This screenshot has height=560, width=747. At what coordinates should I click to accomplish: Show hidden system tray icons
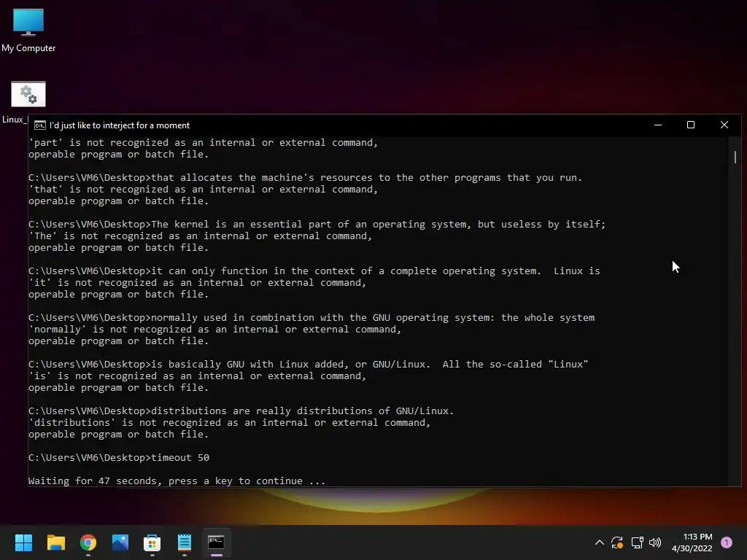point(600,542)
